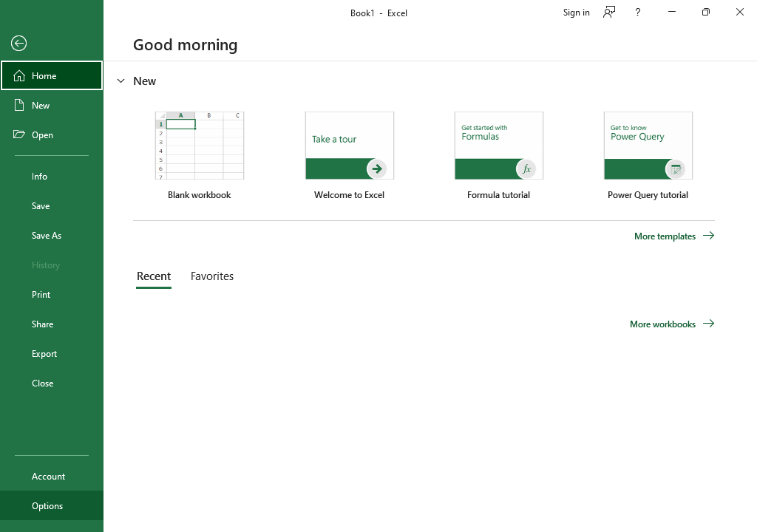This screenshot has width=757, height=532.
Task: Open the Account page
Action: 52,477
